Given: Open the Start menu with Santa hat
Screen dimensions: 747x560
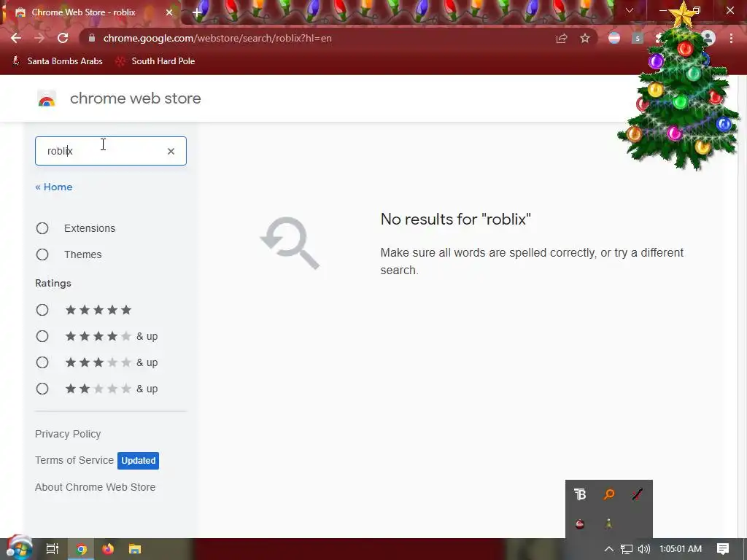Looking at the screenshot, I should [18, 548].
